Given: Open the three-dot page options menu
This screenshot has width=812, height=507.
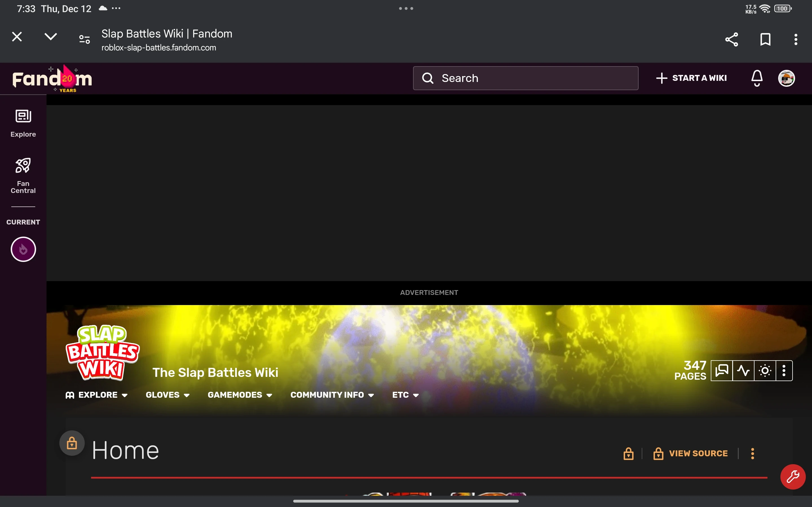Looking at the screenshot, I should [753, 453].
